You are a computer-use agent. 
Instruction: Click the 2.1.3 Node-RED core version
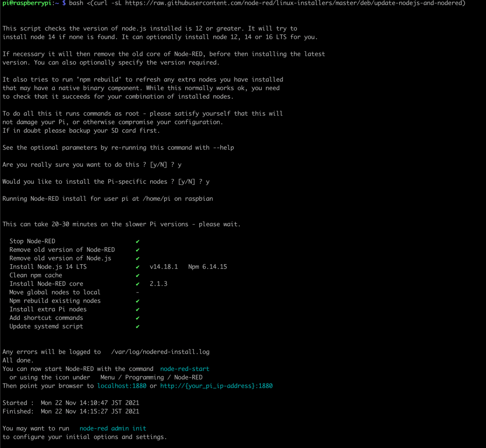coord(158,284)
